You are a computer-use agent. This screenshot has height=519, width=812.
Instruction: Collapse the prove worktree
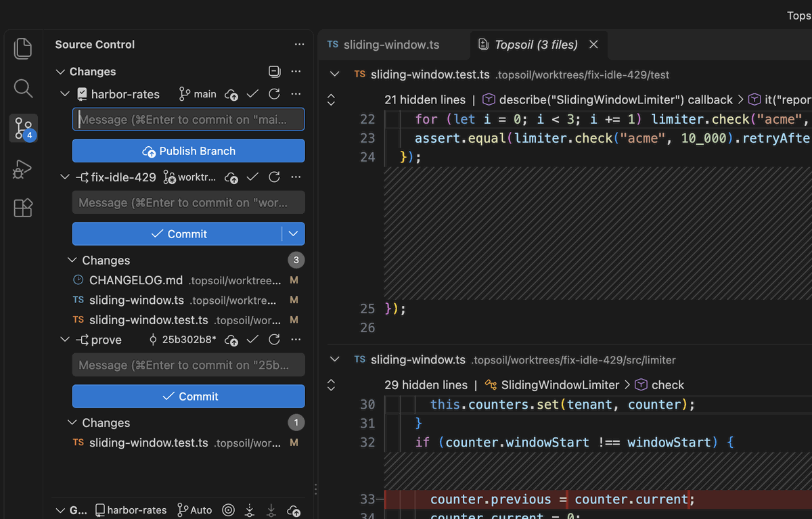(x=65, y=340)
